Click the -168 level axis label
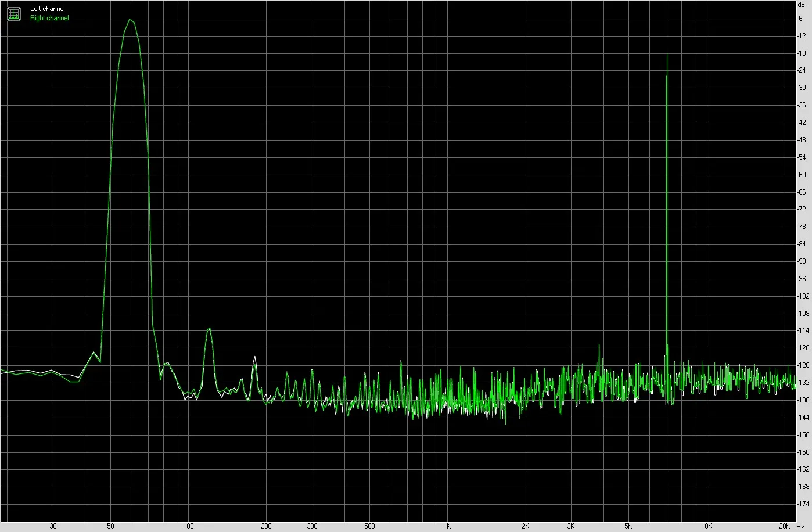This screenshot has height=532, width=812. pos(803,487)
